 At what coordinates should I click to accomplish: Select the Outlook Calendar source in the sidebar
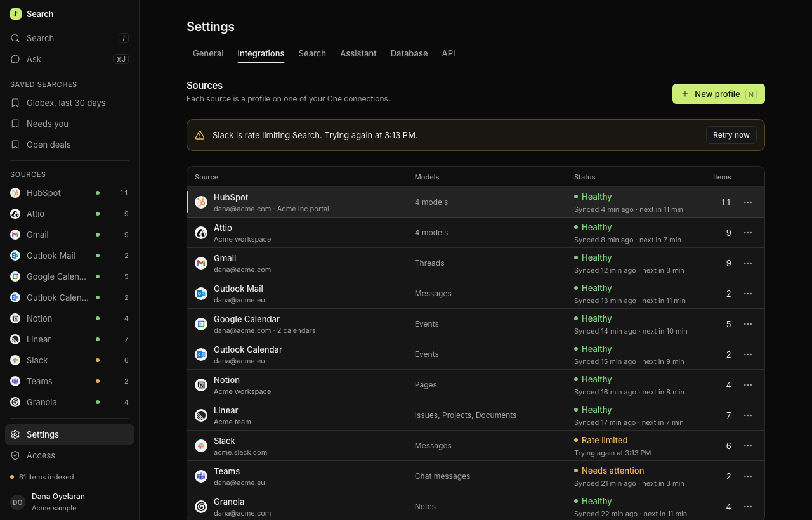69,297
